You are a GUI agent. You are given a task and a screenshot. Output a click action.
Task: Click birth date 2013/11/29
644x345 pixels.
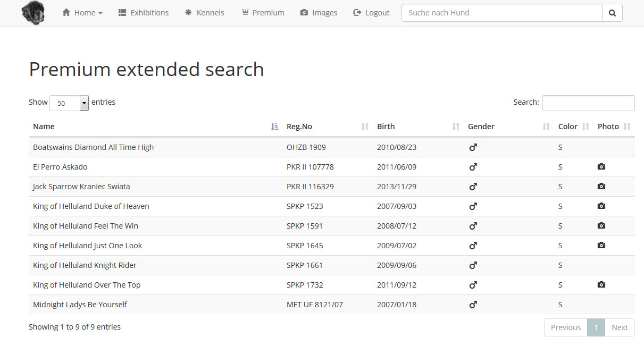(x=397, y=187)
